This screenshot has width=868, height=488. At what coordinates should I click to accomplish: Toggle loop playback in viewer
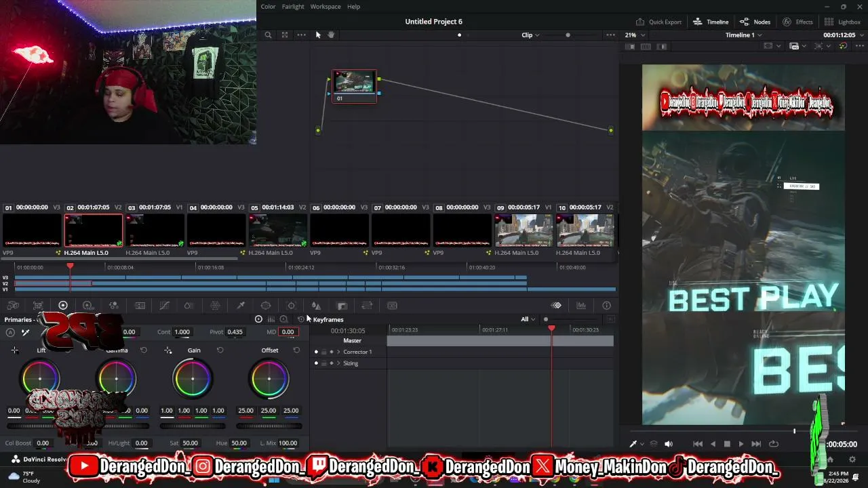coord(773,444)
